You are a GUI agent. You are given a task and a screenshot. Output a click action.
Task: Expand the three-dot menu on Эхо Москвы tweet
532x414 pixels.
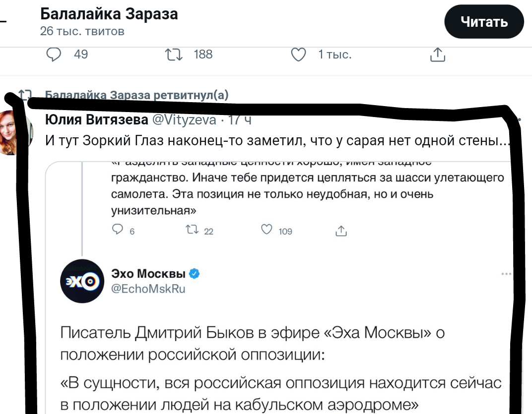506,274
